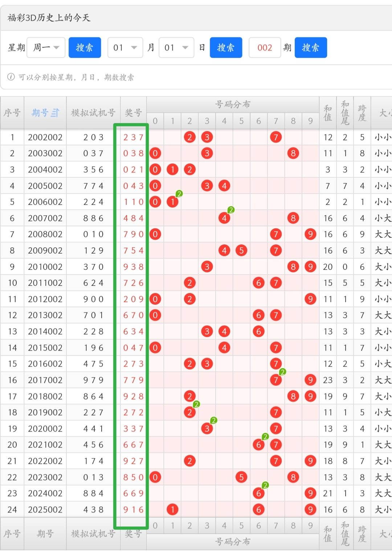Click red ball 6 in row 2021002

click(258, 445)
